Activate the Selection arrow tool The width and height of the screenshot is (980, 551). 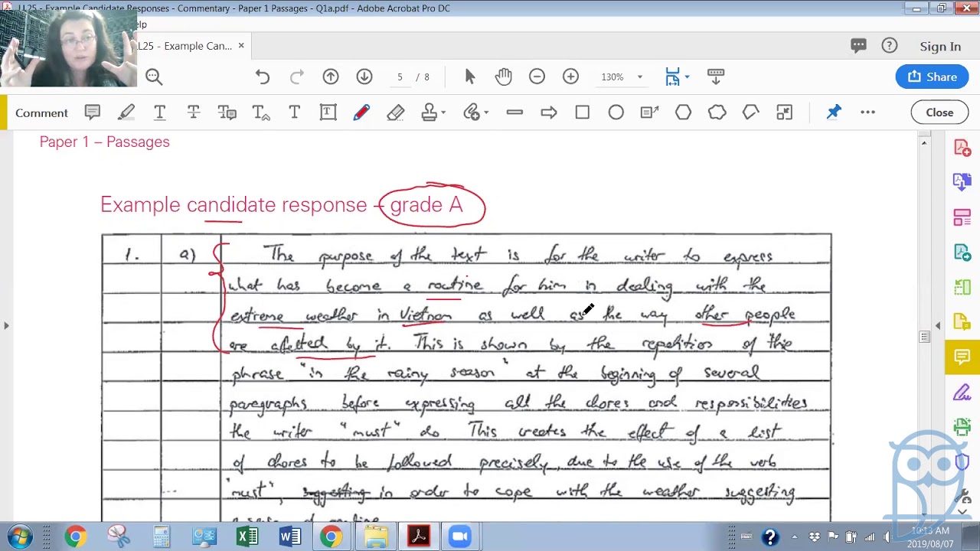click(x=470, y=77)
